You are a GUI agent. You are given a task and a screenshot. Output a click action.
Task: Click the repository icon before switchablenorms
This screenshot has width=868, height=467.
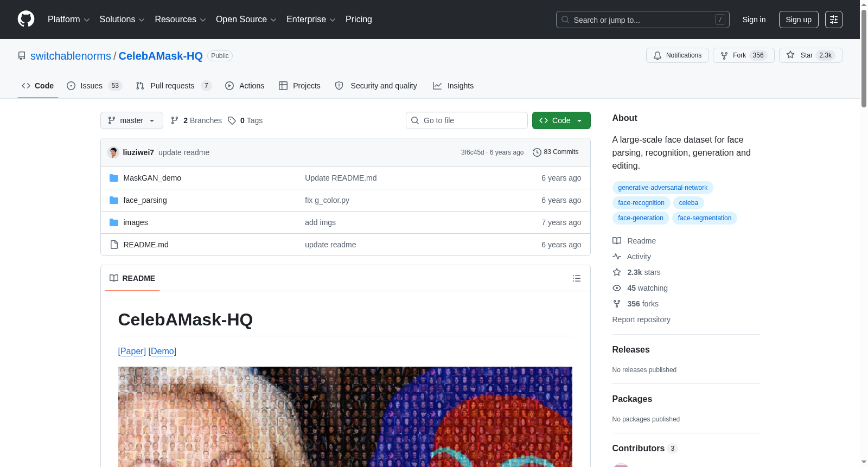pyautogui.click(x=22, y=56)
